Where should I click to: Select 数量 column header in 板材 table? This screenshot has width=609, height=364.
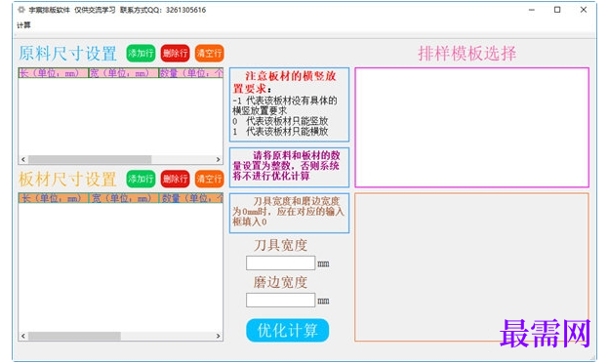[x=190, y=198]
